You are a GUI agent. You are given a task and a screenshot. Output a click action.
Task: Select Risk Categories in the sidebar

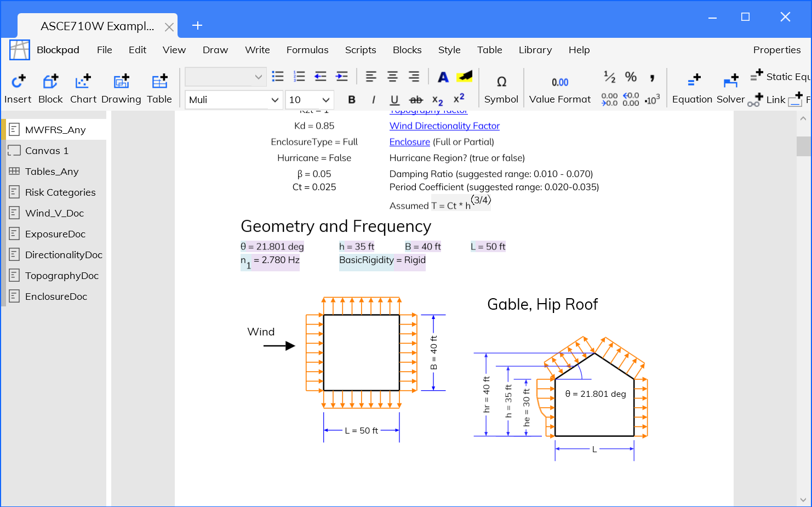point(60,192)
